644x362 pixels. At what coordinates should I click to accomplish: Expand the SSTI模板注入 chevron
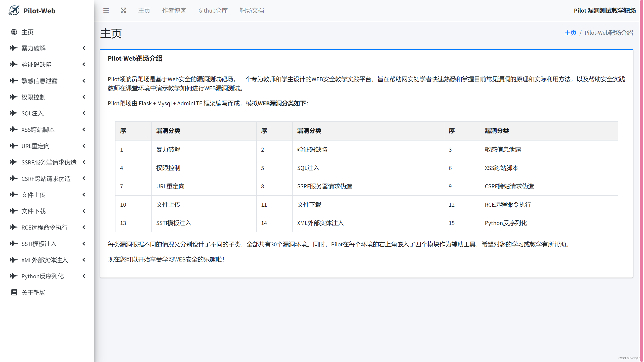coord(84,243)
